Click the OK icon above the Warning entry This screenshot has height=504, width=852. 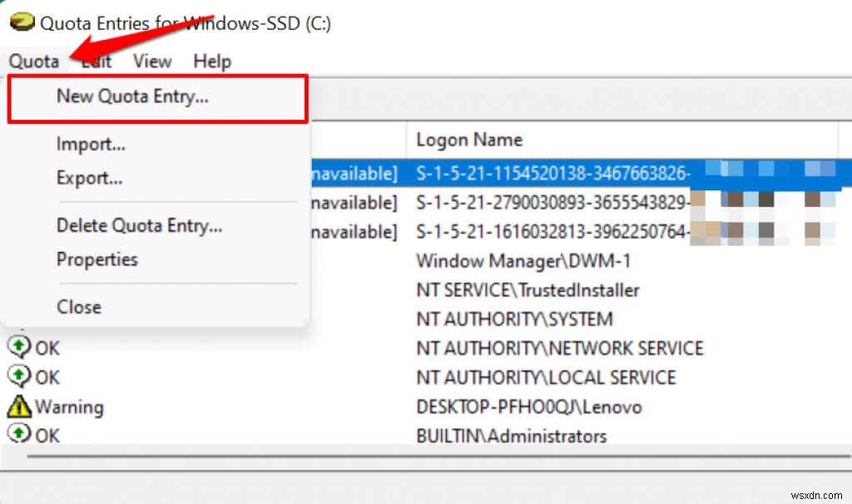point(17,377)
